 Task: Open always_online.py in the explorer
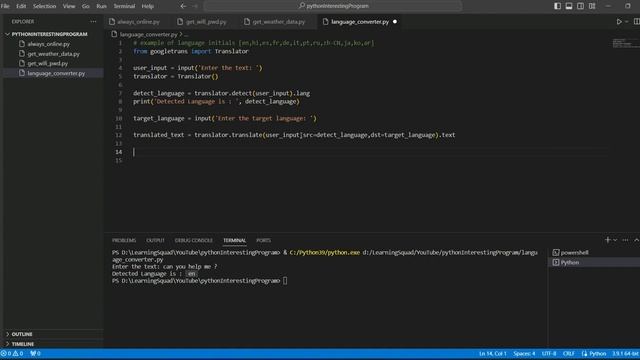tap(49, 44)
